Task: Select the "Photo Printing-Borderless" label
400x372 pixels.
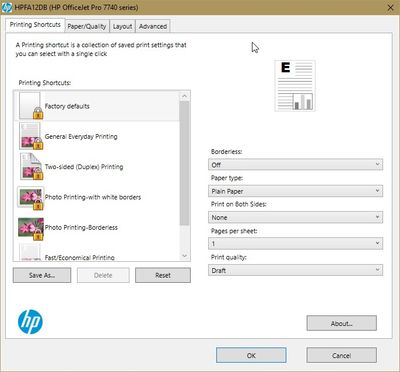Action: [x=81, y=227]
